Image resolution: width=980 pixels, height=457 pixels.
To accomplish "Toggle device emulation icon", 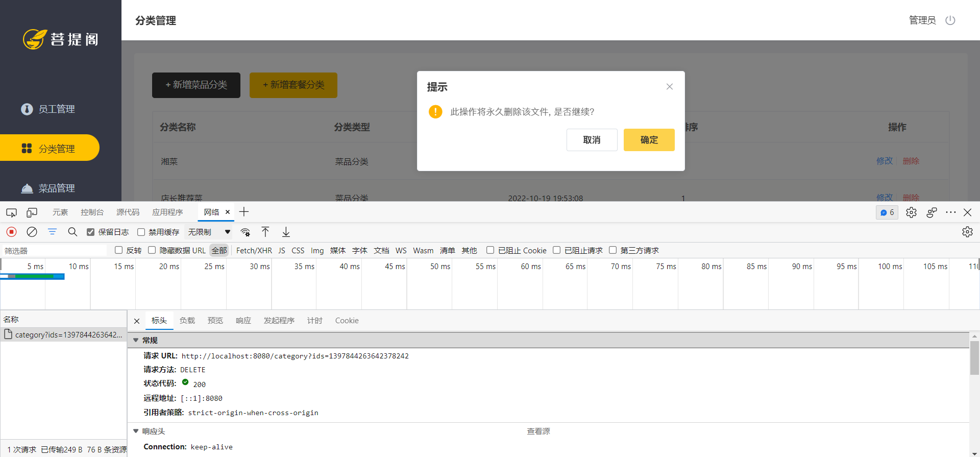I will coord(32,212).
